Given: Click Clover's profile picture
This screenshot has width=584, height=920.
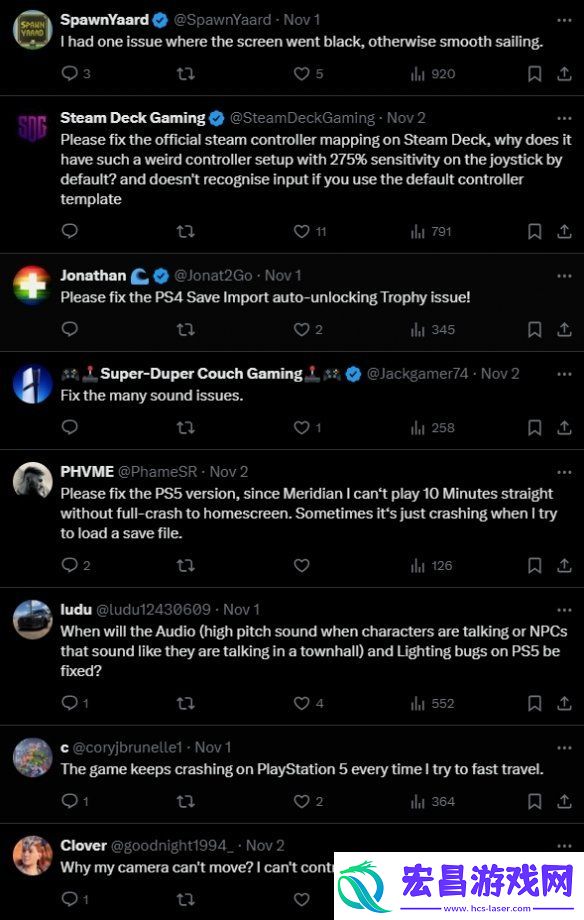Looking at the screenshot, I should click(33, 855).
